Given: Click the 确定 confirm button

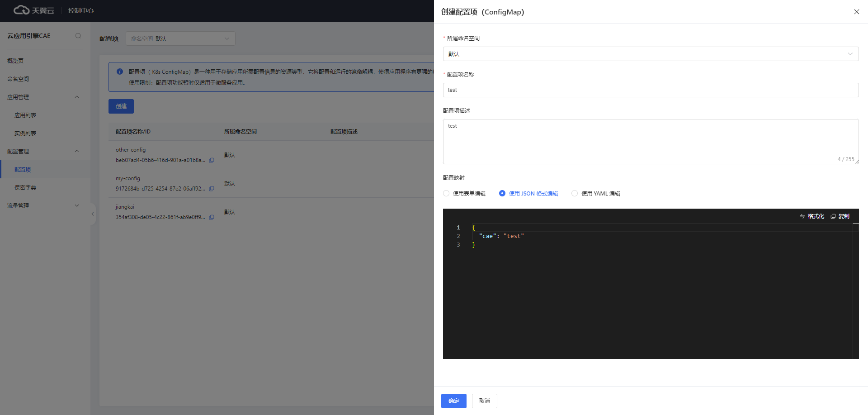Looking at the screenshot, I should coord(453,401).
